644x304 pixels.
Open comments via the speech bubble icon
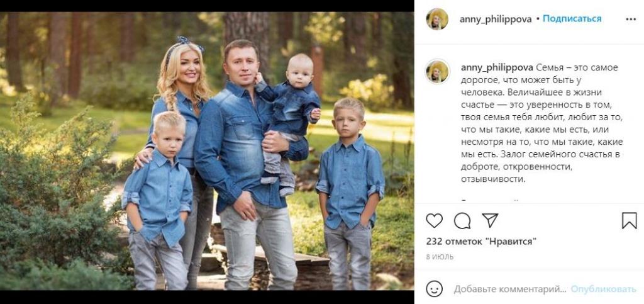[462, 221]
